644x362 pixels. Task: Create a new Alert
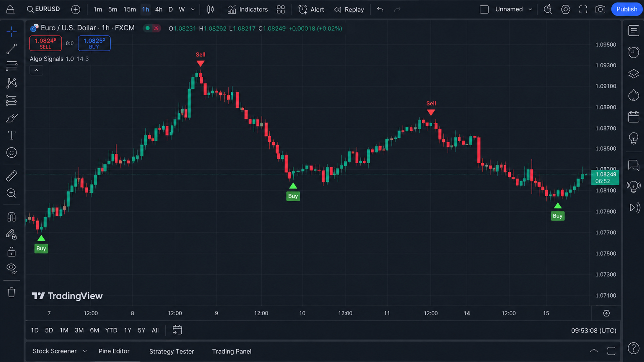coord(311,9)
